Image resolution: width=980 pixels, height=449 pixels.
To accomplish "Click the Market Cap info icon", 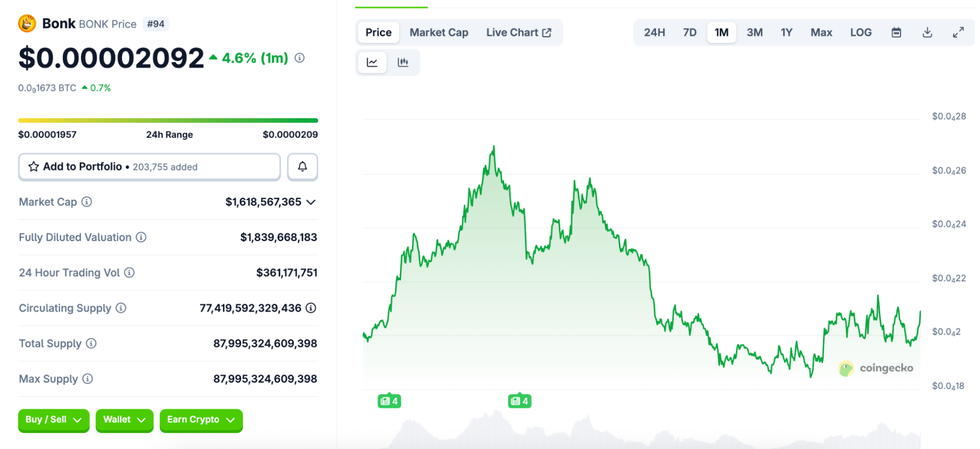I will (x=87, y=202).
